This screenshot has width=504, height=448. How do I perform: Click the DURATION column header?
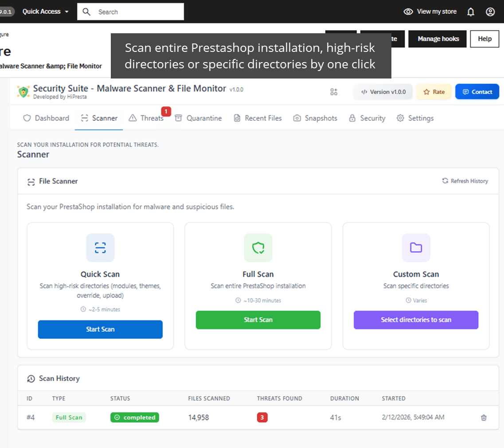tap(344, 398)
